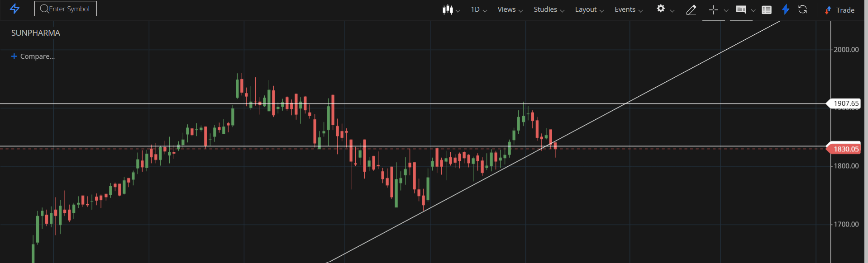Screen dimensions: 868x263
Task: Click the red 1830.05 current price label
Action: tap(844, 149)
